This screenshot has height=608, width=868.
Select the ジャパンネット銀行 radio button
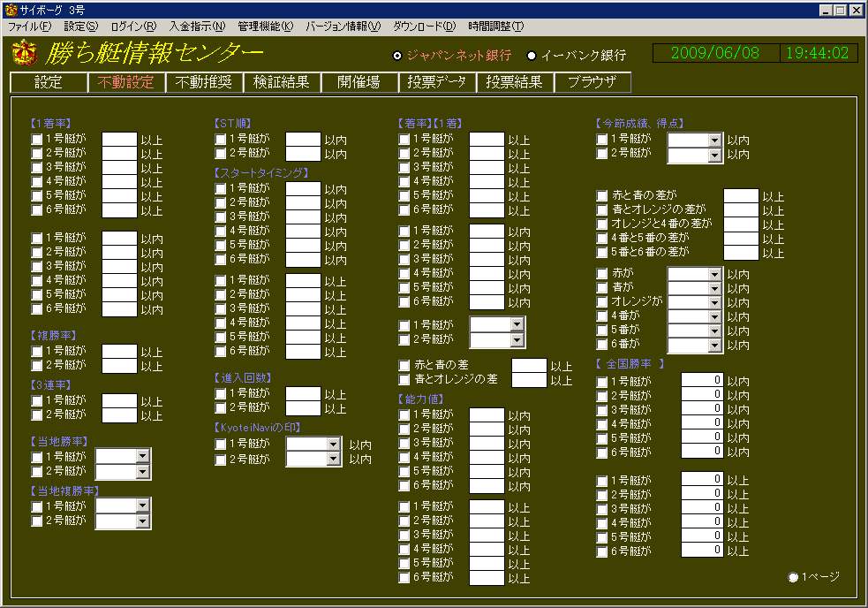click(396, 56)
